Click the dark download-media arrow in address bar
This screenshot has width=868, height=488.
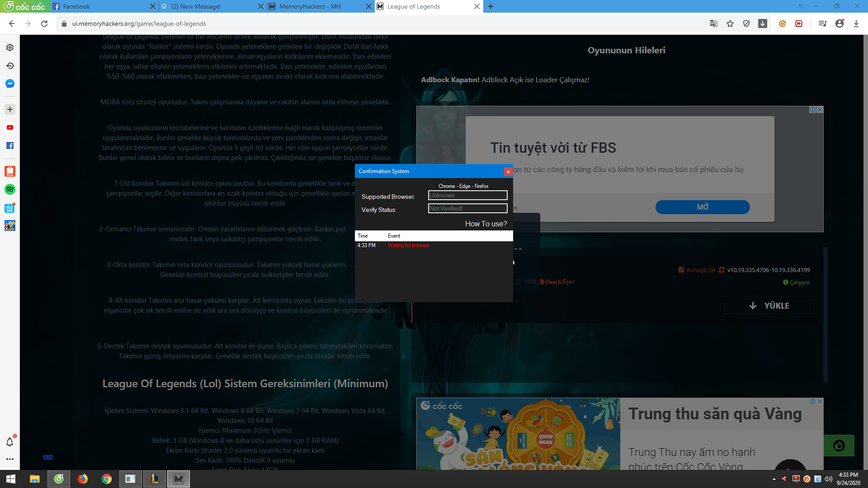[763, 23]
